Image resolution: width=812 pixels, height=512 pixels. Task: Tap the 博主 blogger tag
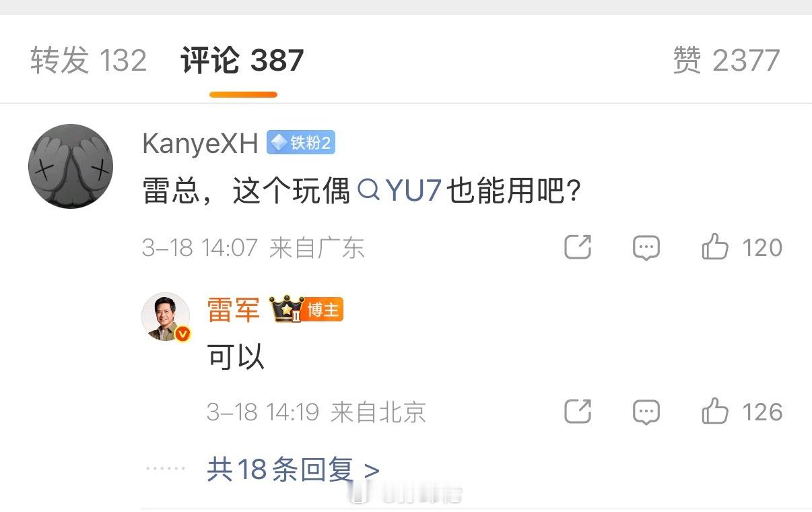324,310
